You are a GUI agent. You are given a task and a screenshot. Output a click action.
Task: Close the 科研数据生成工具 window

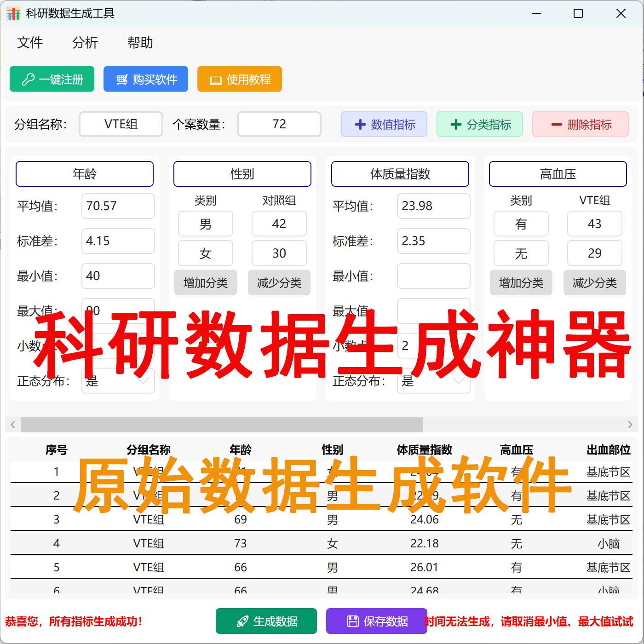tap(621, 13)
